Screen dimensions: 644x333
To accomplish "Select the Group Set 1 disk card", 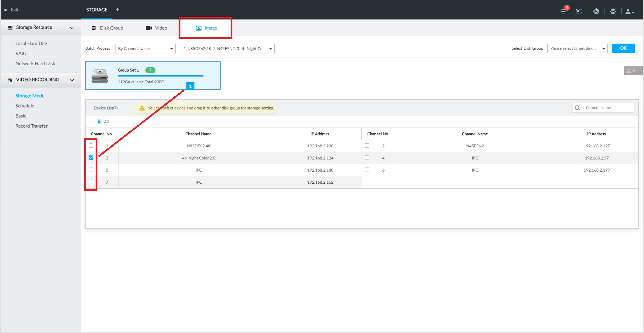I will pyautogui.click(x=153, y=76).
